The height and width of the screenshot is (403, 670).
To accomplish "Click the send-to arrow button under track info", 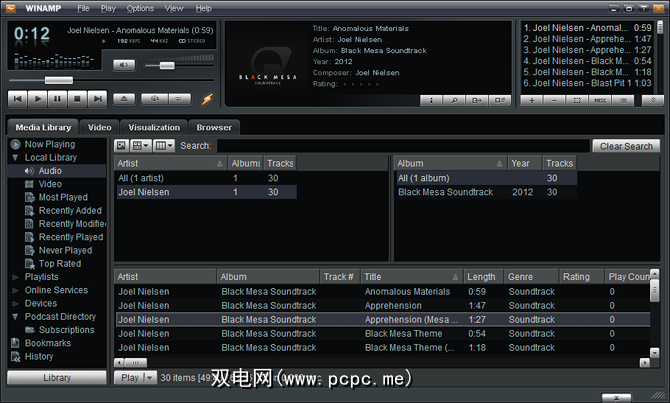I will pyautogui.click(x=477, y=100).
